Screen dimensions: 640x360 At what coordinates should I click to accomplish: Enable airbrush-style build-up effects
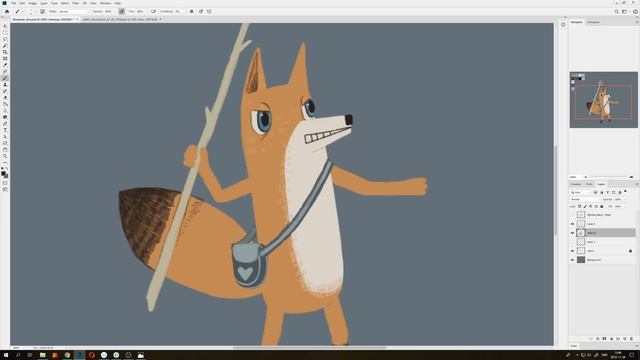point(153,11)
